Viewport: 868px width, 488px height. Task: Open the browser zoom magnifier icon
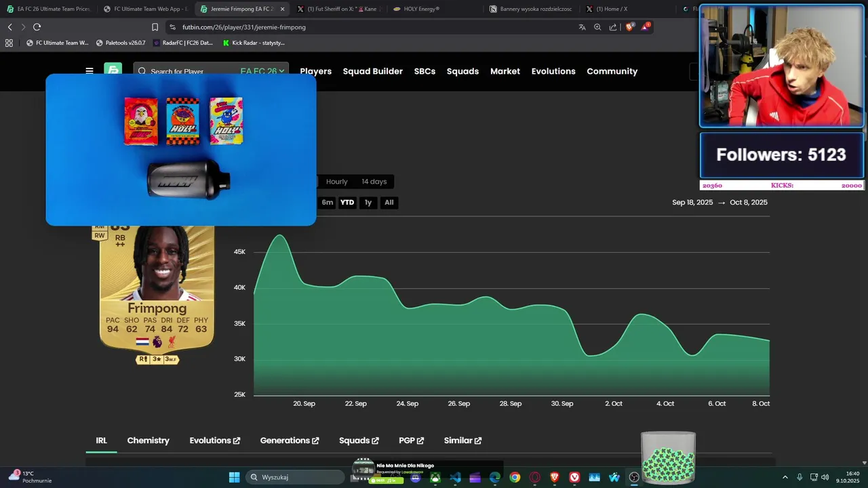(x=597, y=27)
